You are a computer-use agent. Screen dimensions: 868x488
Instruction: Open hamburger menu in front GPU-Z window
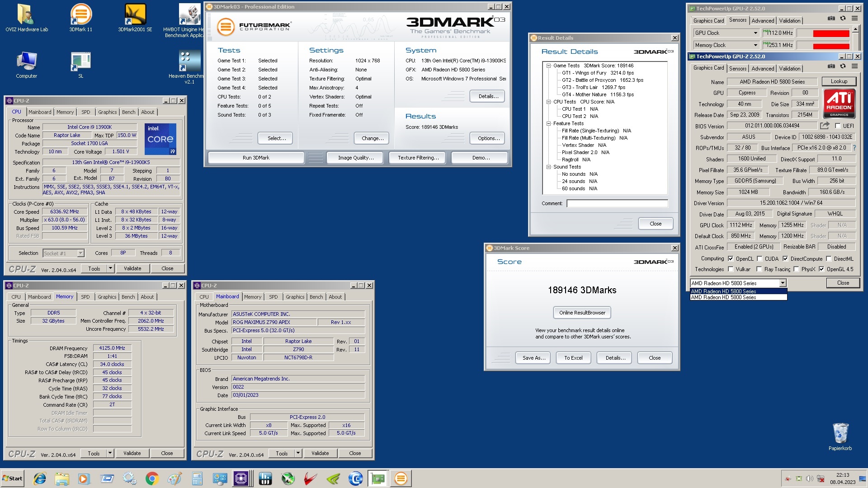(854, 66)
